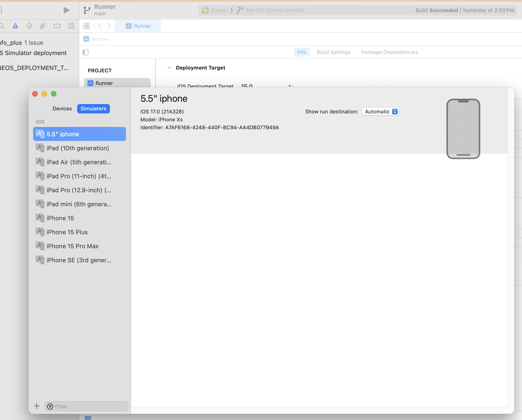
Task: Open the breakpoint navigator icon
Action: [x=57, y=26]
